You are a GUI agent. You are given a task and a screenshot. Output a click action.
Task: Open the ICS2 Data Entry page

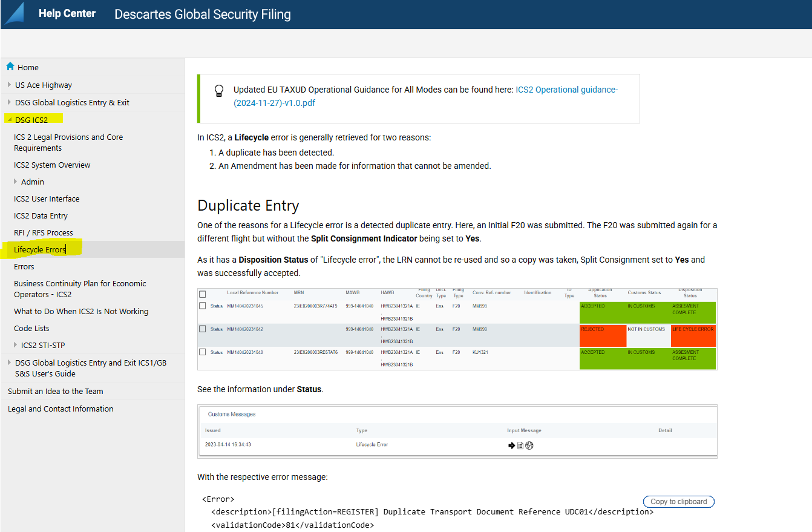[41, 215]
